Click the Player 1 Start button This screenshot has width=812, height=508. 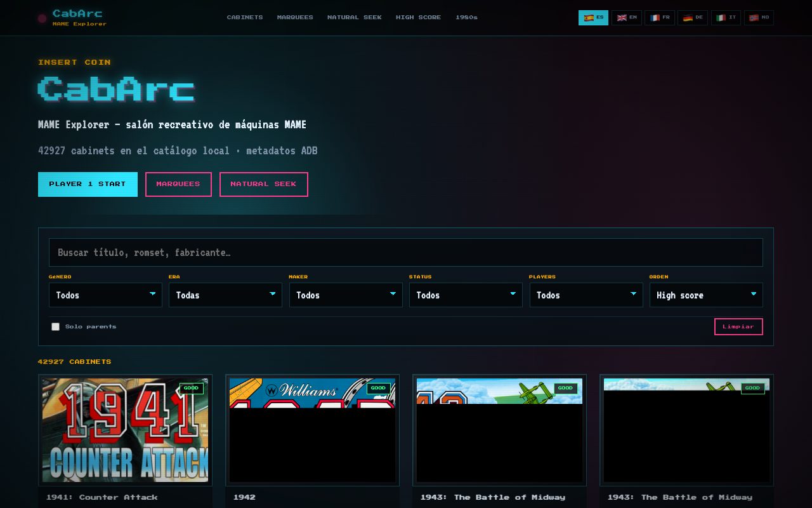[88, 184]
